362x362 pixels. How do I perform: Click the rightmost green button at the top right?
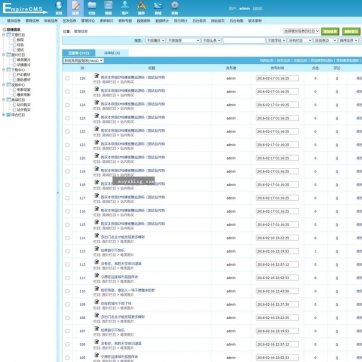pos(351,31)
